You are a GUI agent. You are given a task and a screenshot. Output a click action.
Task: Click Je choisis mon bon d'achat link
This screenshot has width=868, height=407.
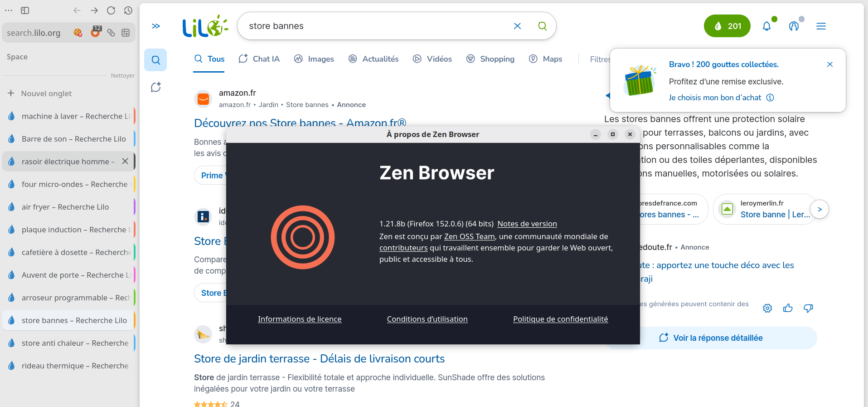[x=715, y=98]
